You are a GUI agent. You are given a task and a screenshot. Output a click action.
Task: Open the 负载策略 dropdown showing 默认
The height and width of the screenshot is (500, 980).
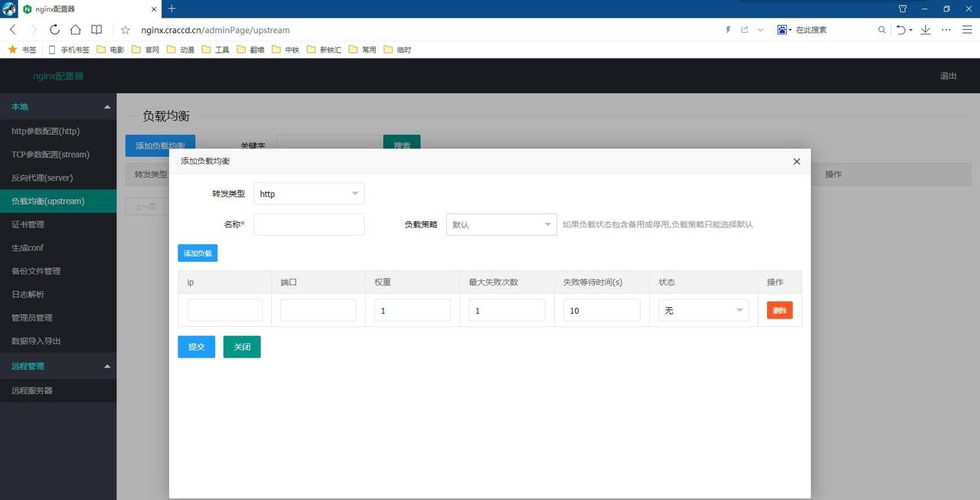click(501, 224)
